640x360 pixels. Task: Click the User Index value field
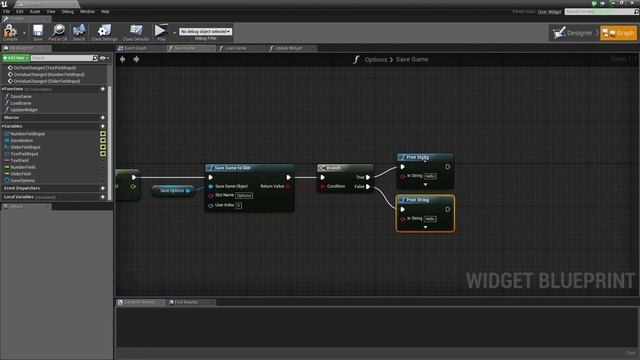click(238, 205)
